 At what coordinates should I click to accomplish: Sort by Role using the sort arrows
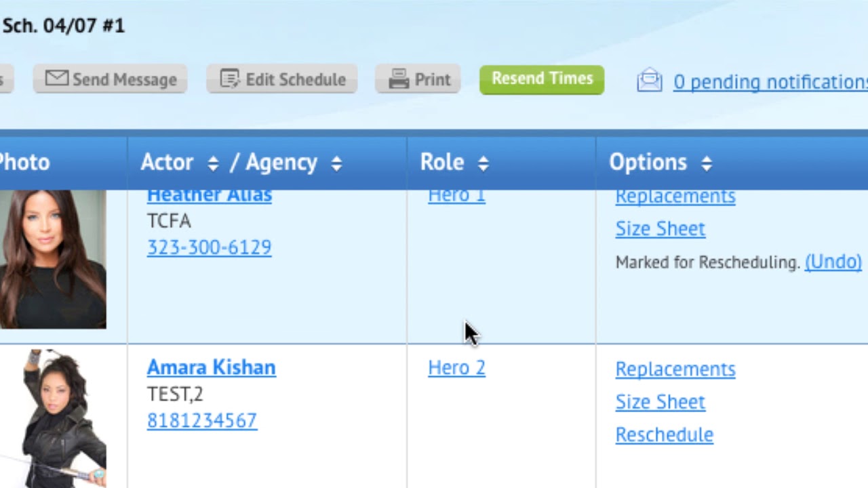coord(483,163)
